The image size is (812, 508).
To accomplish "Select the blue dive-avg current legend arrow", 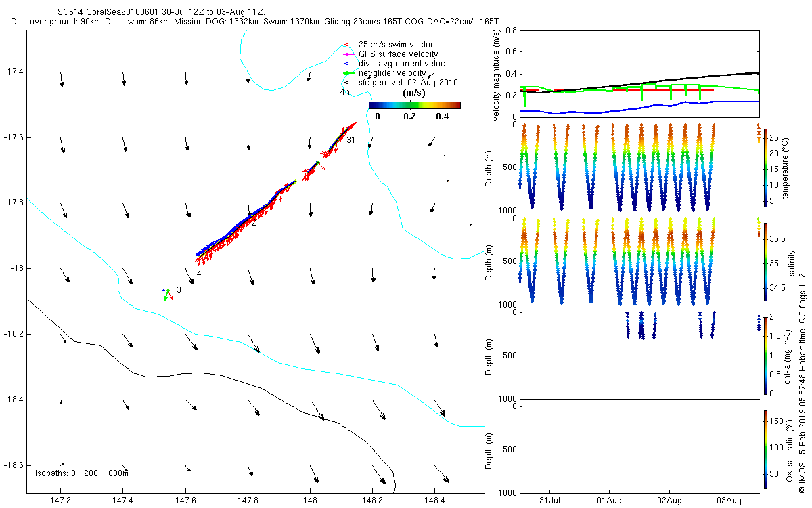I will [348, 64].
